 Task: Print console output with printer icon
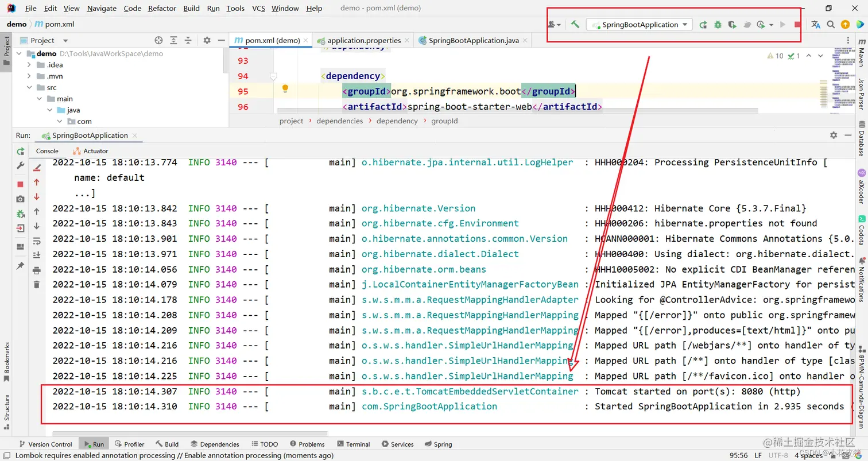click(37, 270)
